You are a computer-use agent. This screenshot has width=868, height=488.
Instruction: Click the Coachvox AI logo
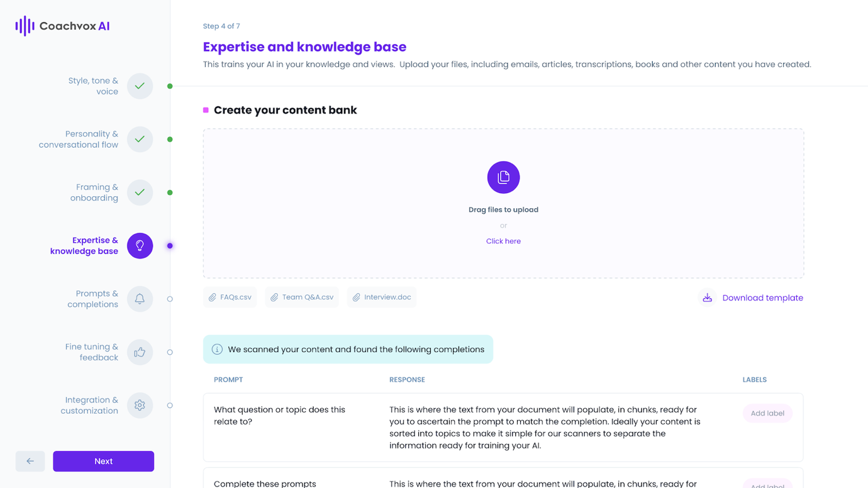62,26
